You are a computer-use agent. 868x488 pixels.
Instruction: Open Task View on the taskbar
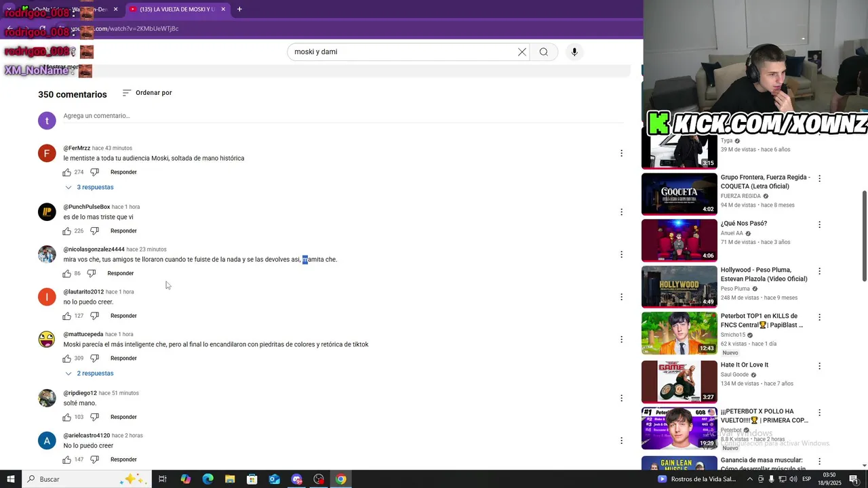(163, 479)
